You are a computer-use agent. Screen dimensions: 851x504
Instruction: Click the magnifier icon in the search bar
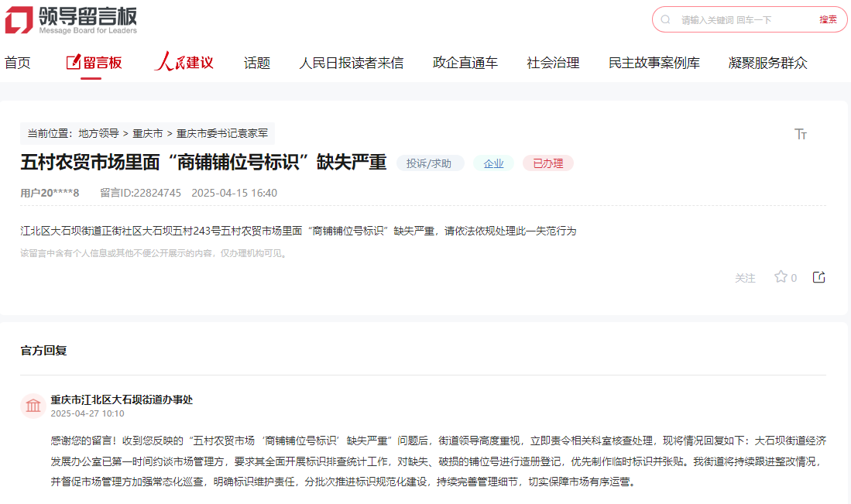[665, 19]
